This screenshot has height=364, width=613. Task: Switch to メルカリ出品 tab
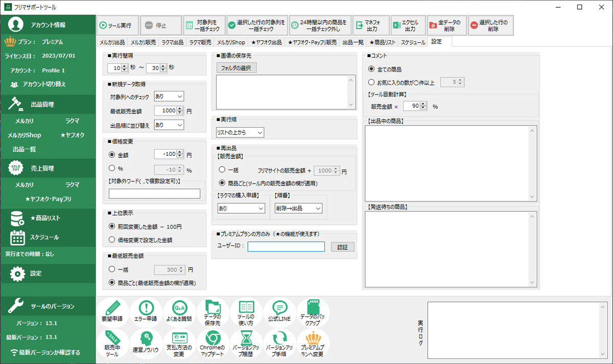(x=112, y=43)
